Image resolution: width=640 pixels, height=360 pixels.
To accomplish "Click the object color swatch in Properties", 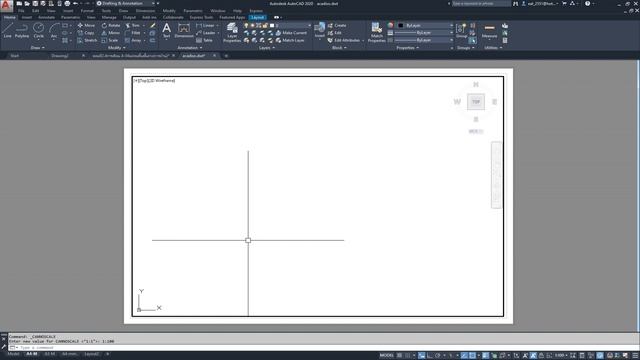I will [401, 25].
